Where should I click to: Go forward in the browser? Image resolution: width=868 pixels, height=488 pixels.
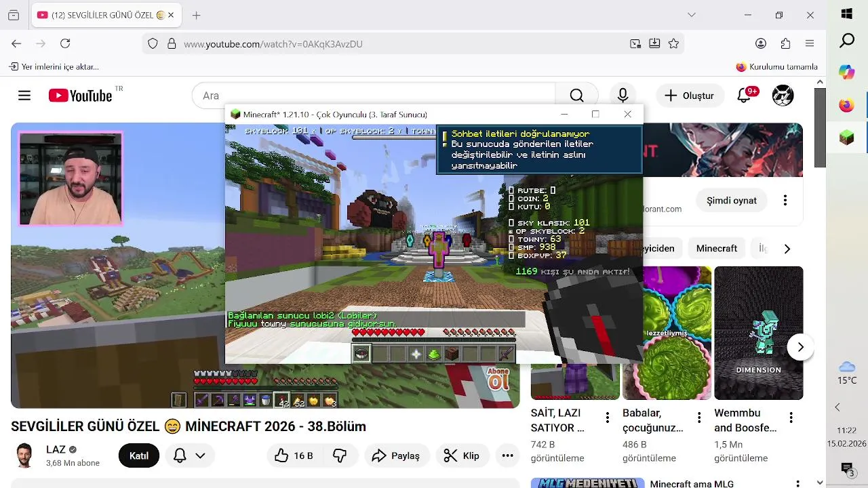(x=41, y=43)
